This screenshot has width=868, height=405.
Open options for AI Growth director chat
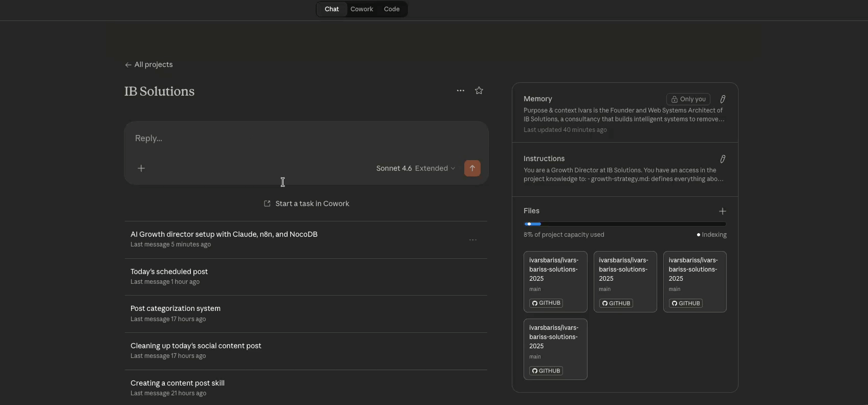pos(473,240)
